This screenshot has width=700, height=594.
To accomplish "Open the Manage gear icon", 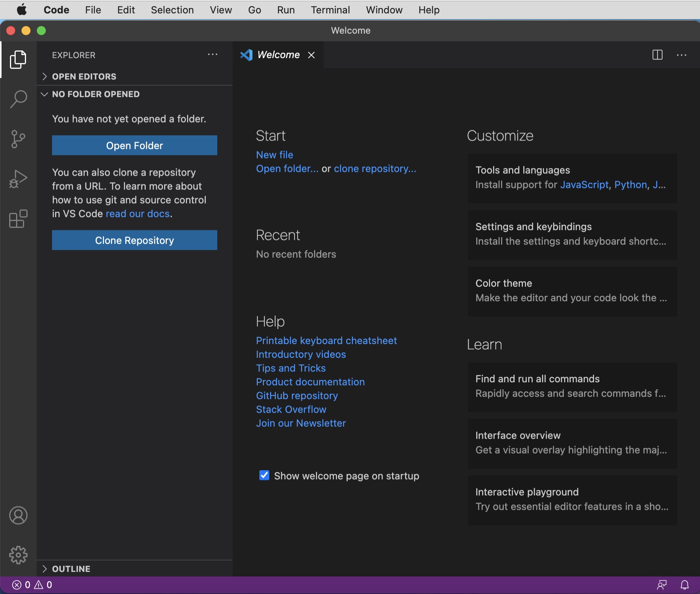I will tap(18, 555).
